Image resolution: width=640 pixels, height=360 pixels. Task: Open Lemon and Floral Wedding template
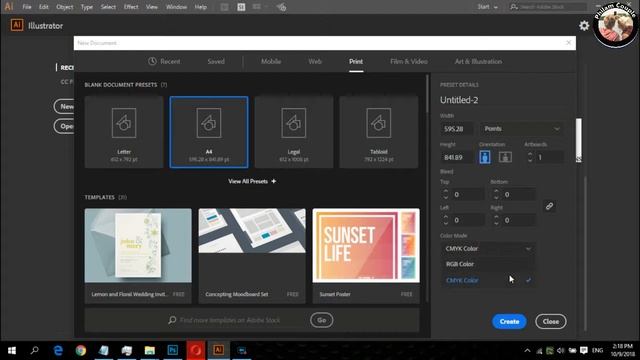pyautogui.click(x=138, y=256)
